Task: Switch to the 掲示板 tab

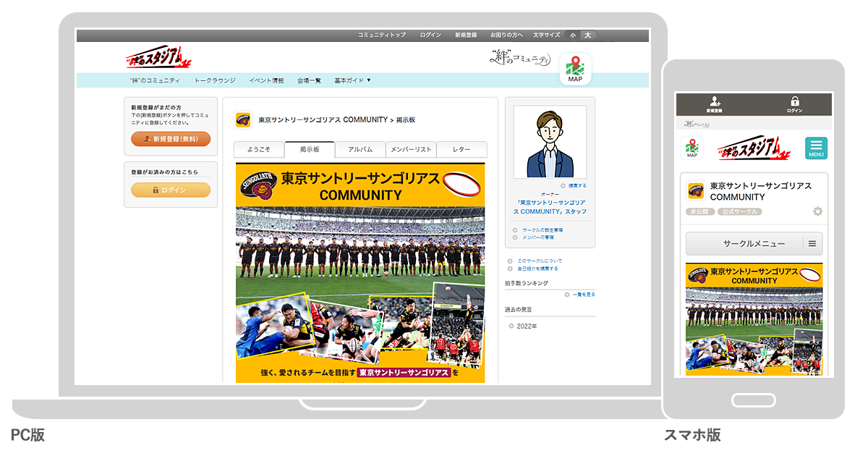Action: coord(310,149)
